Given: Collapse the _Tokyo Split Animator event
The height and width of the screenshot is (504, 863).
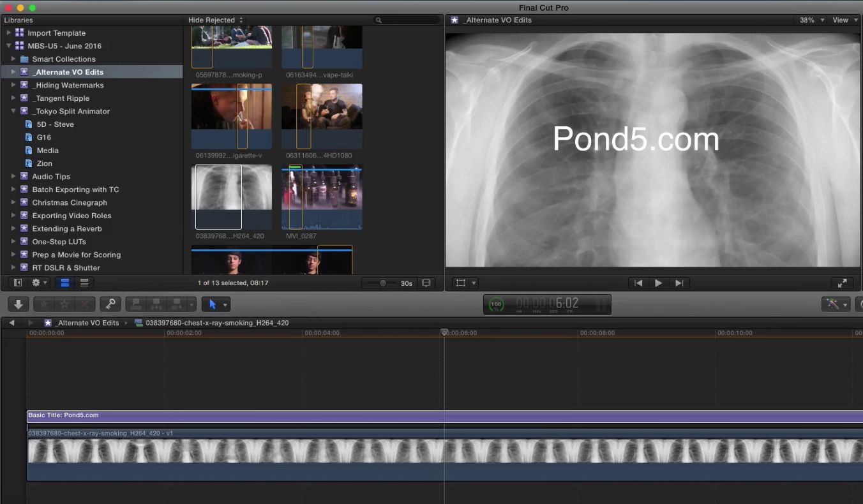Looking at the screenshot, I should pos(13,111).
